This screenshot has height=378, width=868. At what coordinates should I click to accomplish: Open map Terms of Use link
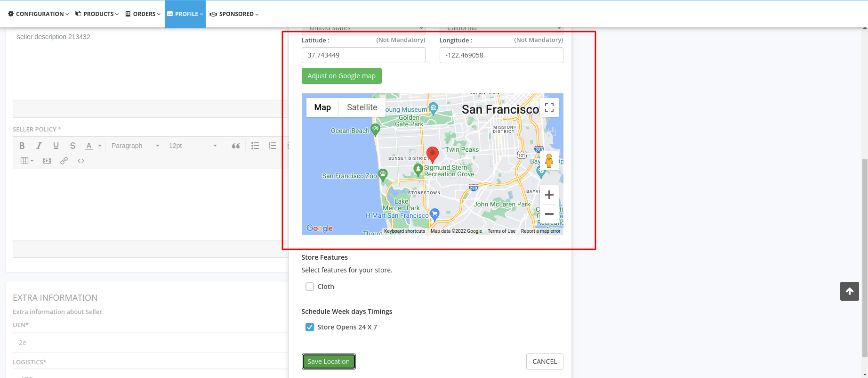point(501,231)
